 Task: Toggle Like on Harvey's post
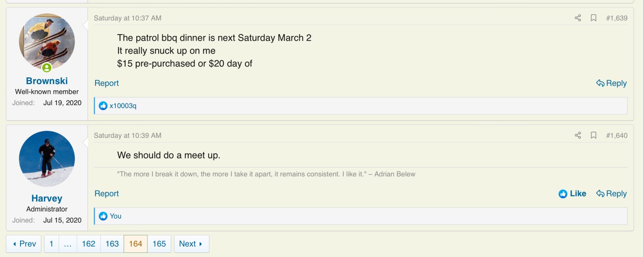click(572, 194)
